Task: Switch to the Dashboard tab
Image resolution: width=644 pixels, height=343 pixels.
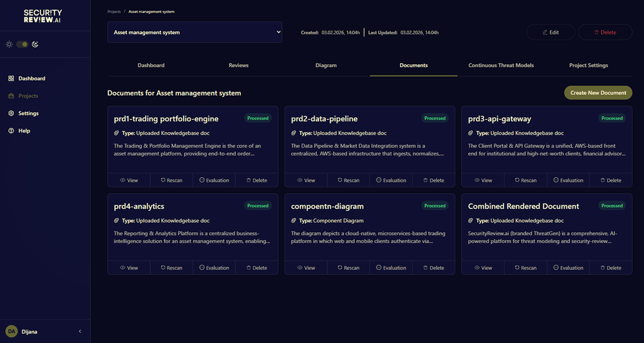Action: [151, 66]
